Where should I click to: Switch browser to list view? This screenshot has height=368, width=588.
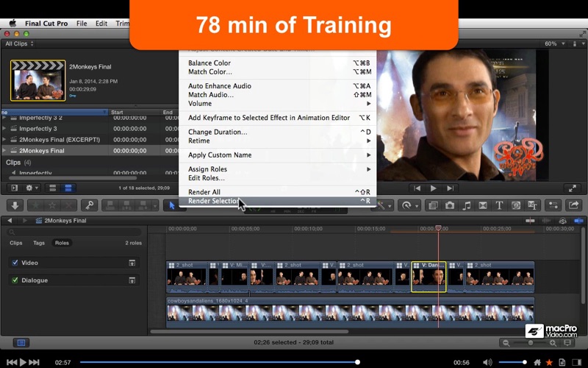68,188
